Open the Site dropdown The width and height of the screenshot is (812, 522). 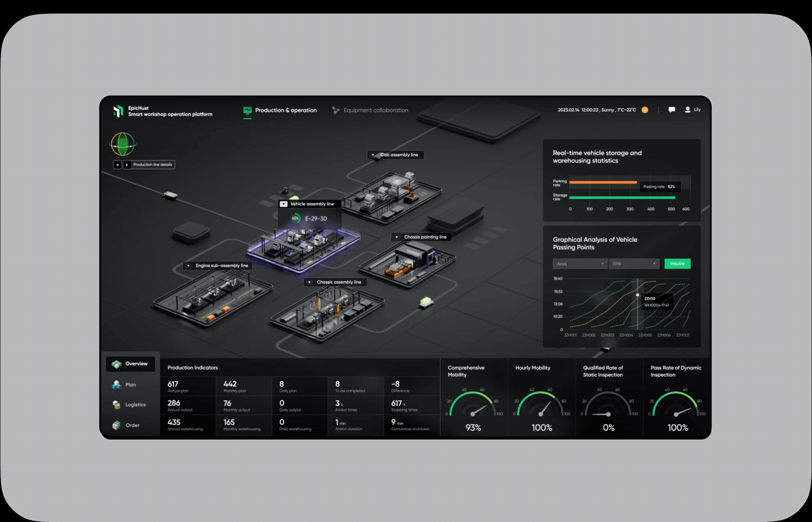(x=634, y=264)
